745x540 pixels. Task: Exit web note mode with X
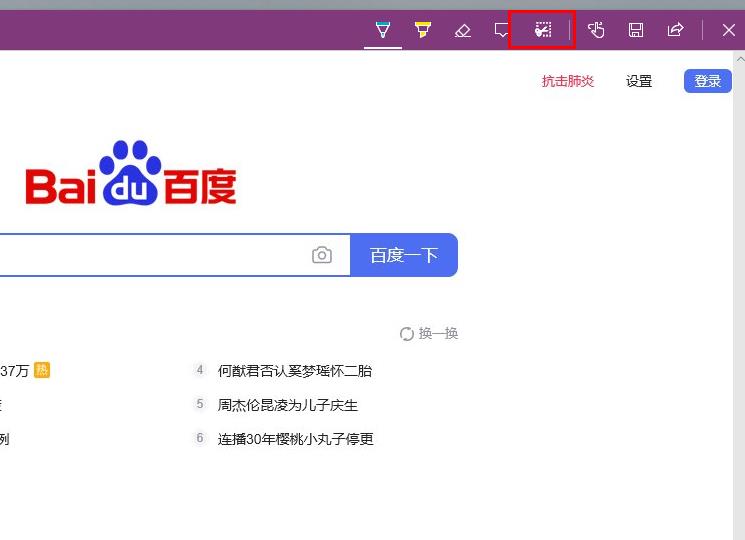pos(728,30)
